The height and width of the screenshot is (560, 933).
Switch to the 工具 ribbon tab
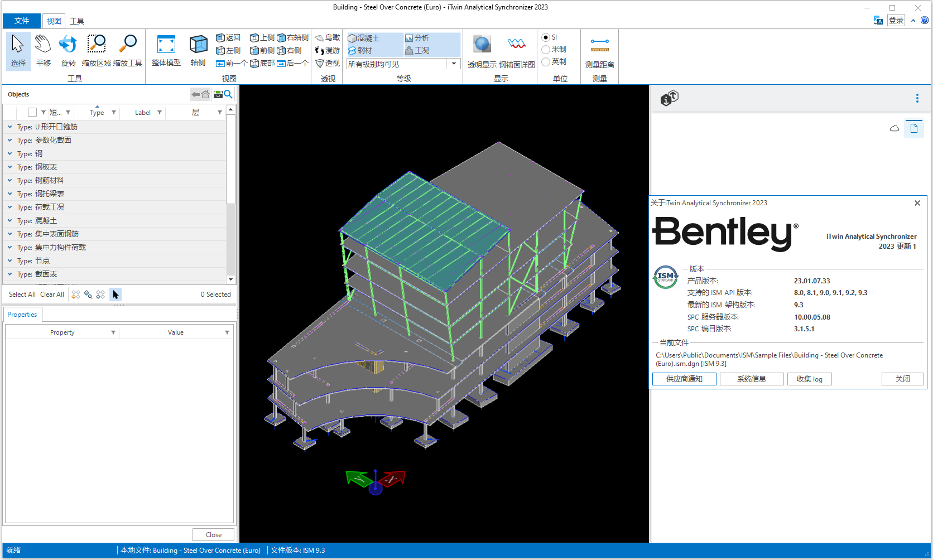pyautogui.click(x=77, y=21)
